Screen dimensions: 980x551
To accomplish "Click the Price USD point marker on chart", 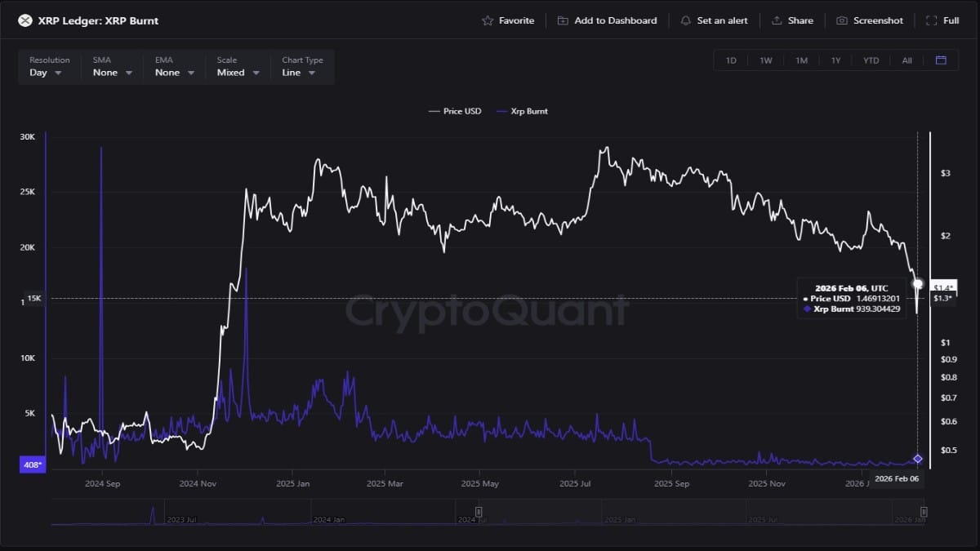I will [x=918, y=284].
